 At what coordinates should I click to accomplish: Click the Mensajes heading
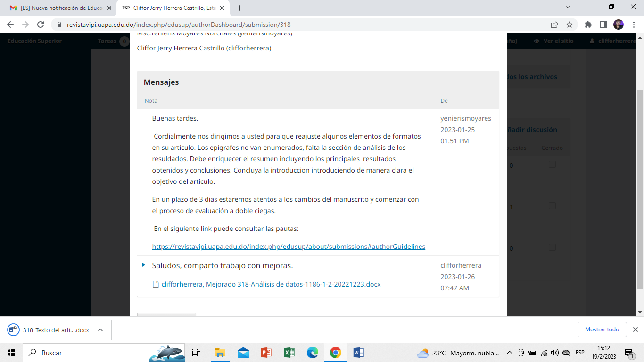click(161, 82)
